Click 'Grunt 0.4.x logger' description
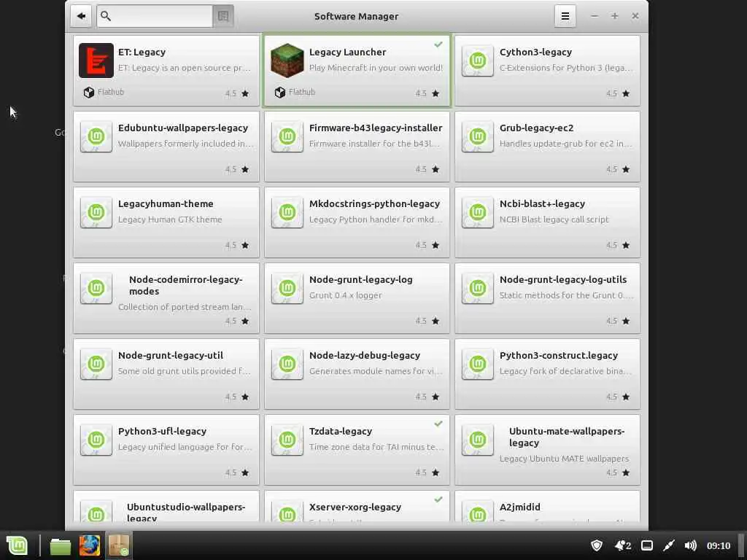Image resolution: width=747 pixels, height=560 pixels. pos(345,295)
